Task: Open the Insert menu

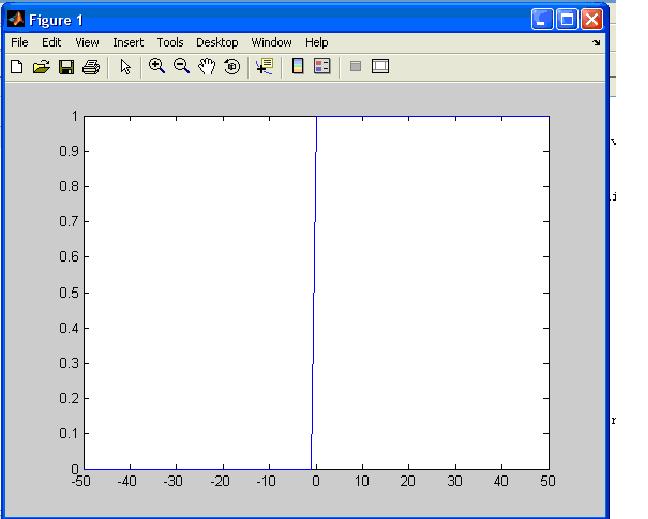Action: coord(129,43)
